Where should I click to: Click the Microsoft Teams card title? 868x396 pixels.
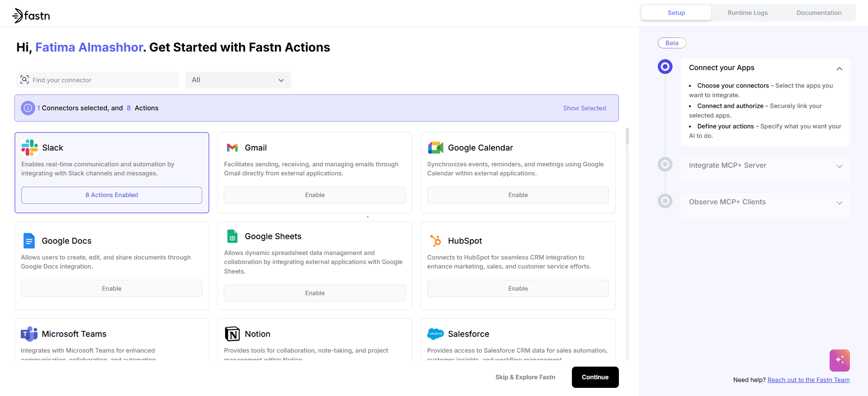click(x=74, y=334)
